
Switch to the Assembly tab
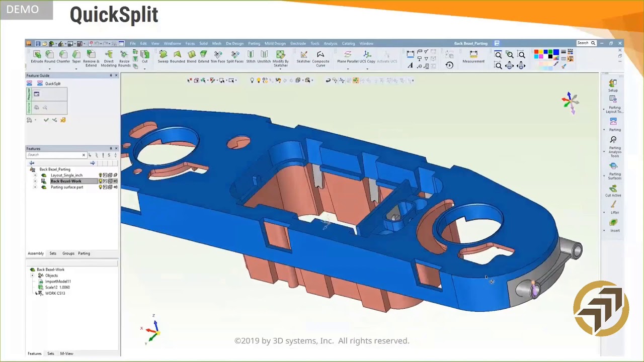click(36, 253)
